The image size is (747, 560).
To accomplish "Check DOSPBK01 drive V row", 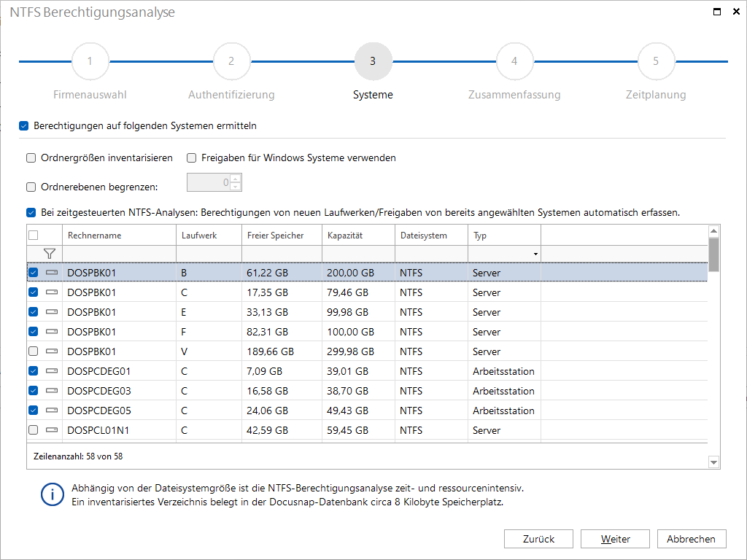I will tap(34, 351).
